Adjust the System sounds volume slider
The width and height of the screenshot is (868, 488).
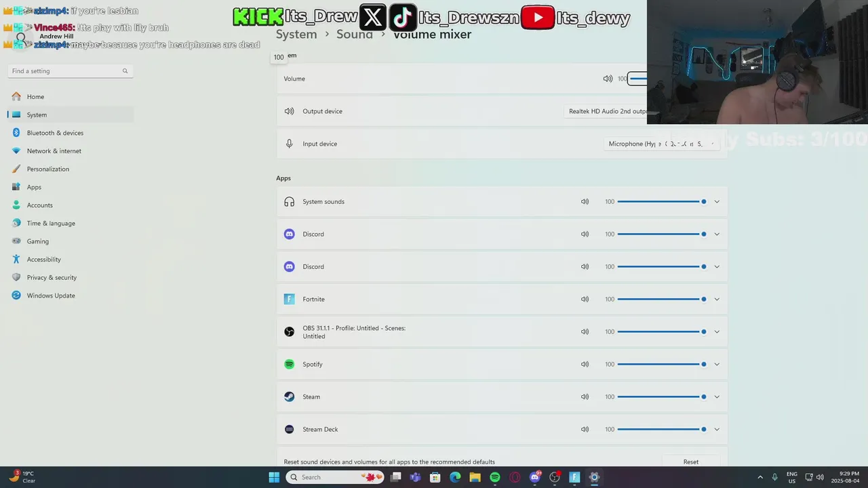663,201
